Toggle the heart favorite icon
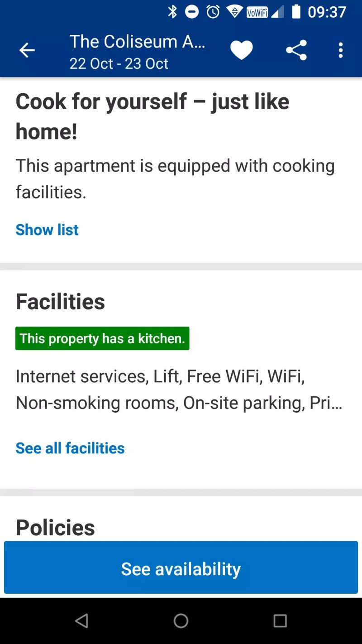The image size is (362, 644). 242,50
